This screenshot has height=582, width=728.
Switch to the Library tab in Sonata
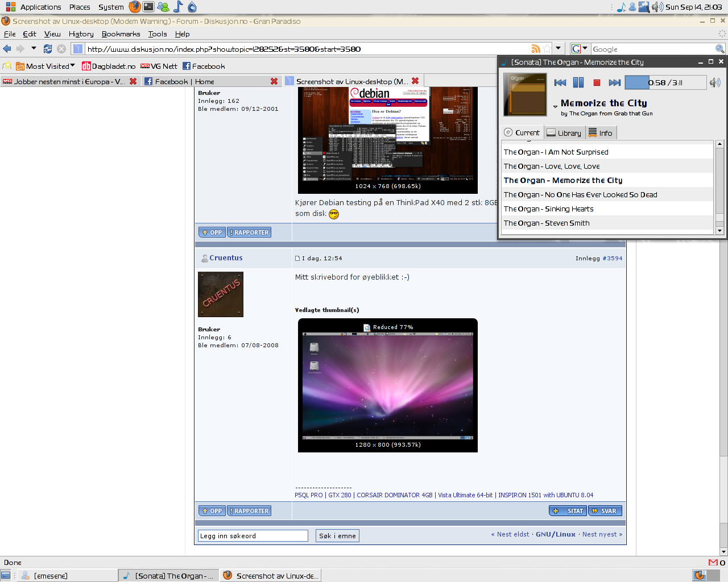(x=564, y=133)
